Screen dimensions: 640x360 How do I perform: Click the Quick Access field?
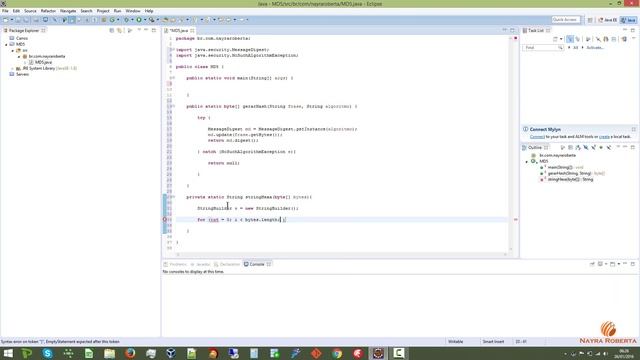(566, 20)
